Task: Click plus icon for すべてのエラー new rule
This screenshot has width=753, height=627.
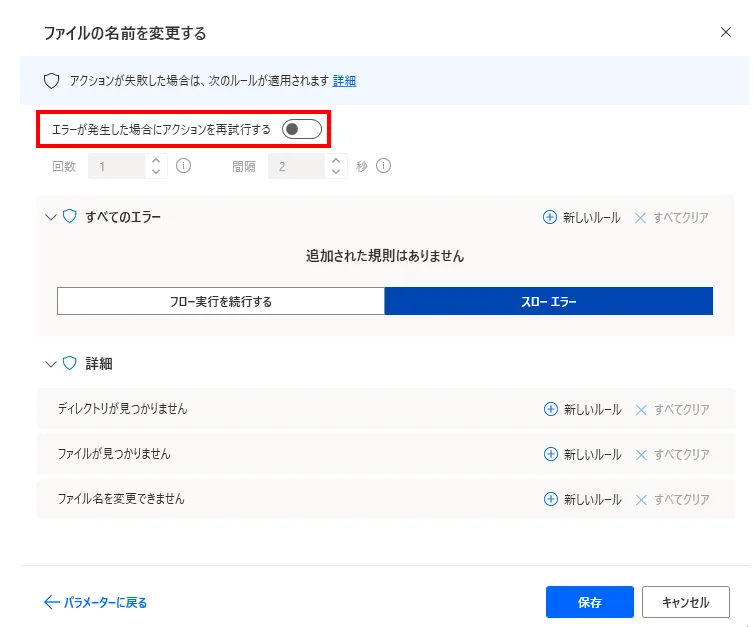Action: pyautogui.click(x=549, y=217)
